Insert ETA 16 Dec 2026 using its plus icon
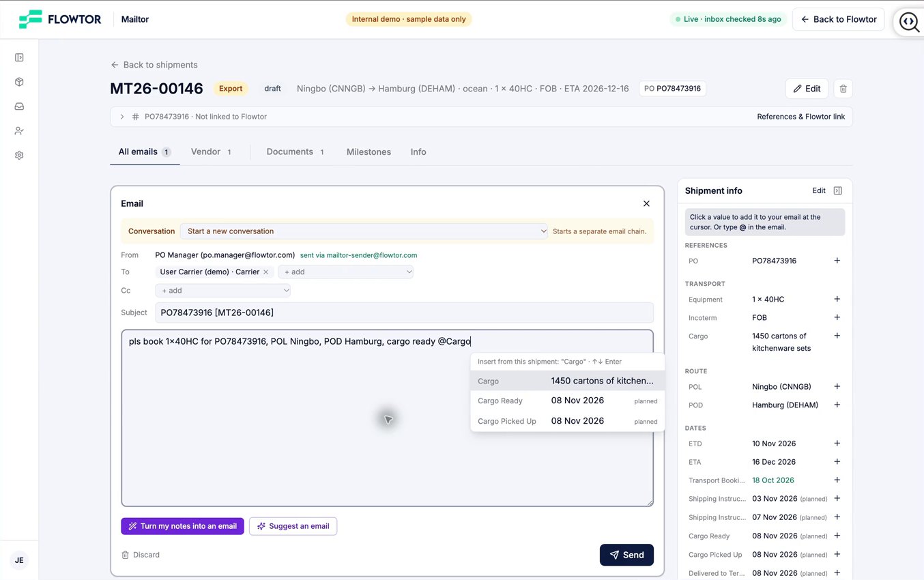Screen dimensions: 924x580 [x=837, y=461]
